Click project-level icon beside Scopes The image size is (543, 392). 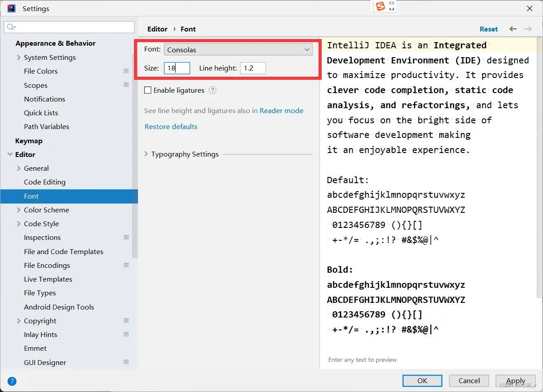tap(126, 85)
